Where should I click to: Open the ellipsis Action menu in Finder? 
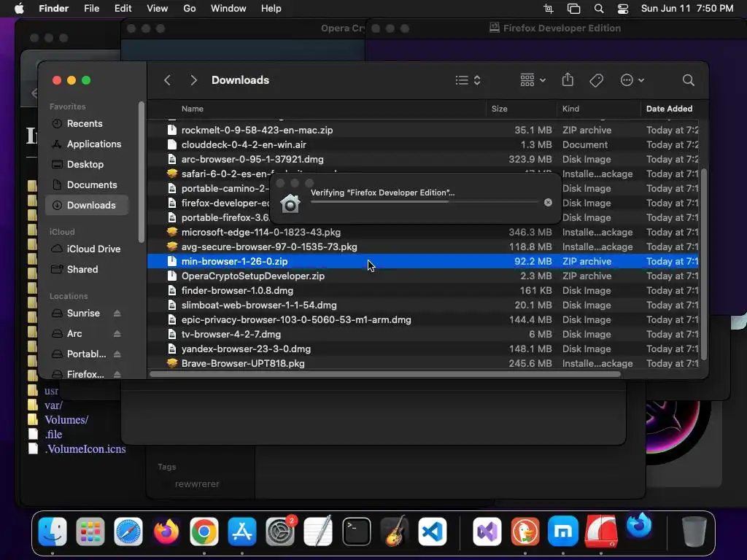[632, 80]
